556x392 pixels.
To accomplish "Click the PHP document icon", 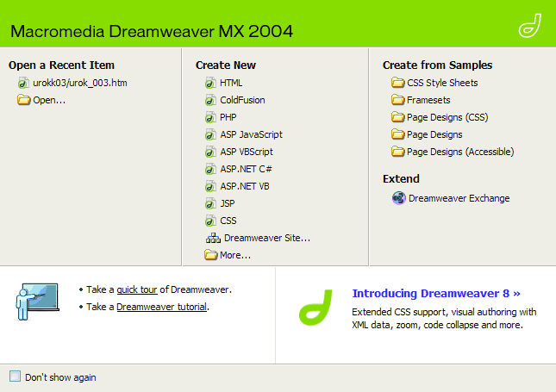I will (x=210, y=117).
